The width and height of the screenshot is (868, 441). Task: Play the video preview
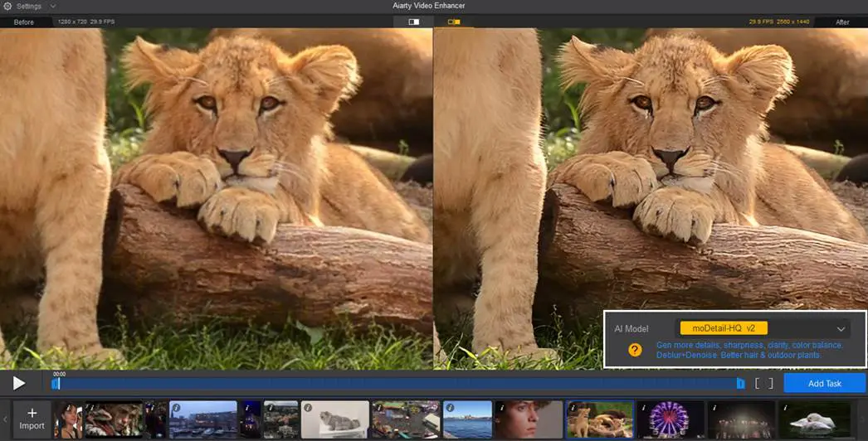[19, 383]
